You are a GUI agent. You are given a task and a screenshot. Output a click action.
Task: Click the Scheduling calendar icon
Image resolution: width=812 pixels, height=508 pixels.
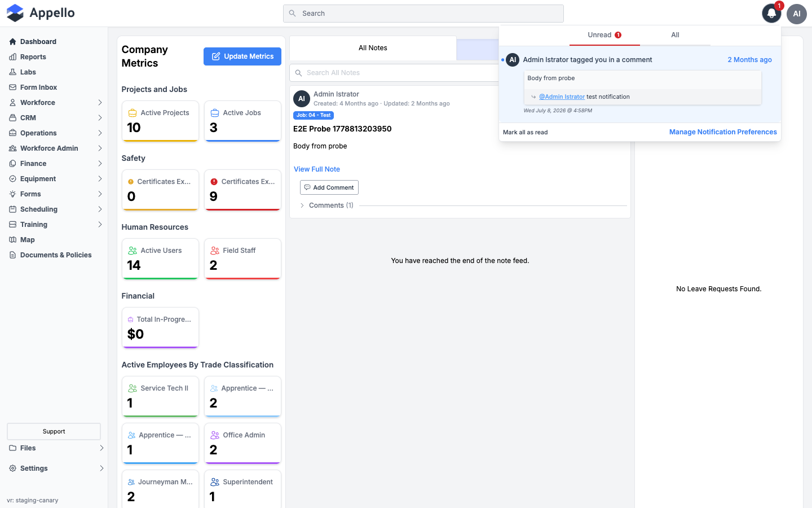(12, 209)
